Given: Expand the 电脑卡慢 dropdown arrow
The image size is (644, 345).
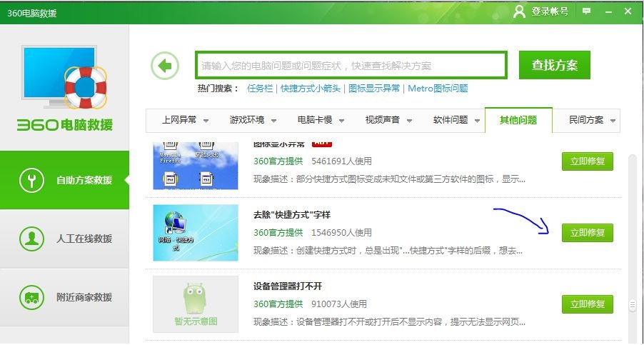Looking at the screenshot, I should point(341,121).
